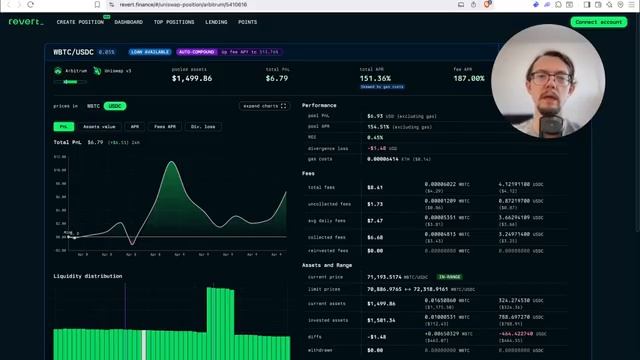Click the Arbitrum network label
This screenshot has height=360, width=640.
point(76,71)
